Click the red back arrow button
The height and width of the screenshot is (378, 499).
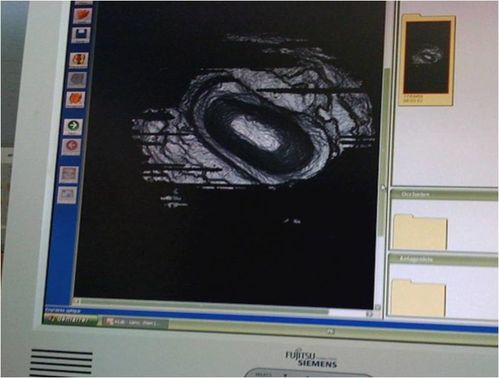[71, 147]
